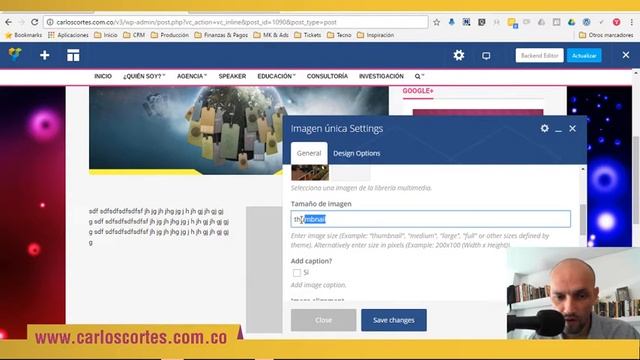
Task: Click the sdf placeholder text block
Action: (x=159, y=227)
